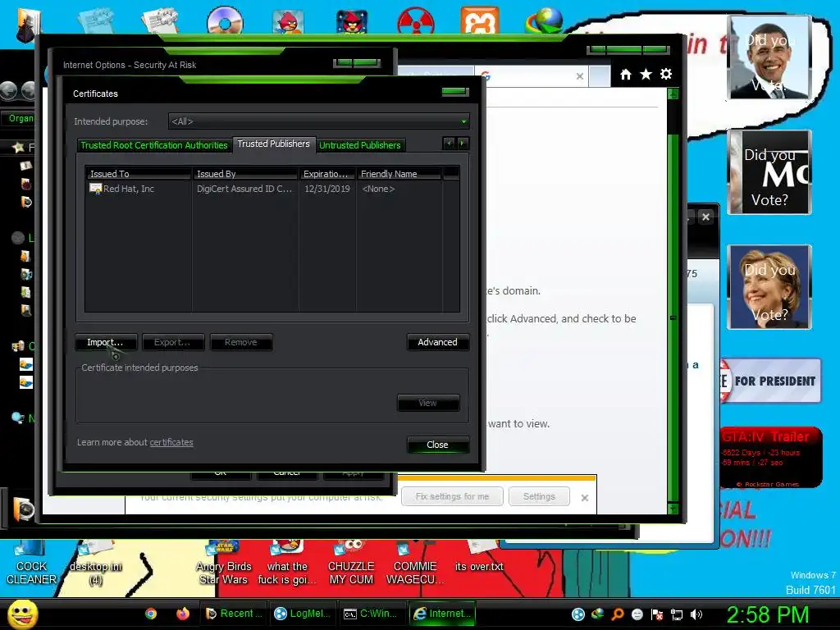Image resolution: width=840 pixels, height=630 pixels.
Task: Open the COMMIE WAGECU... desktop icon
Action: click(415, 563)
